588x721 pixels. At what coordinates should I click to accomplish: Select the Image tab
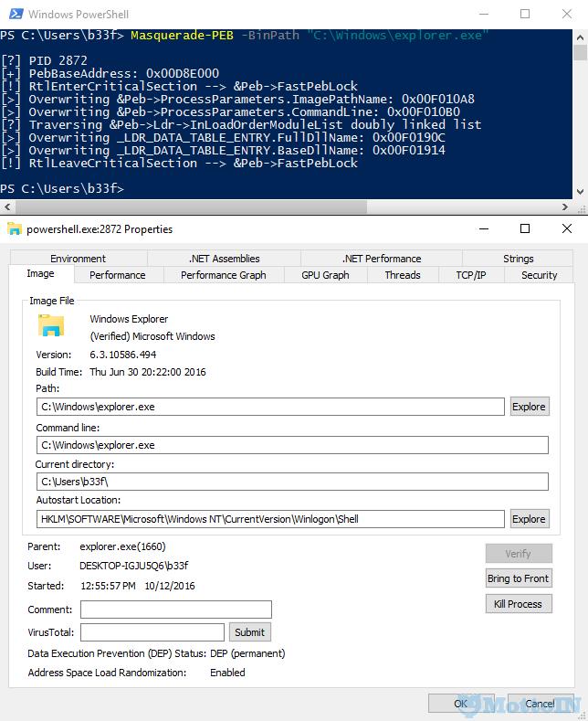point(40,273)
